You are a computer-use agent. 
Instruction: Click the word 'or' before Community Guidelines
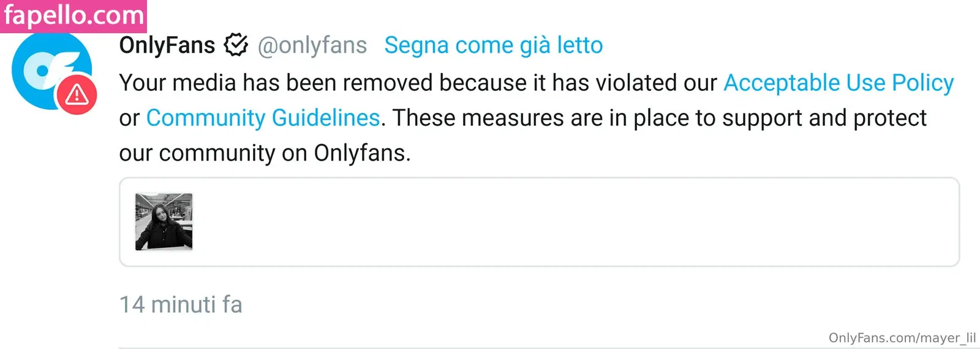click(x=129, y=118)
